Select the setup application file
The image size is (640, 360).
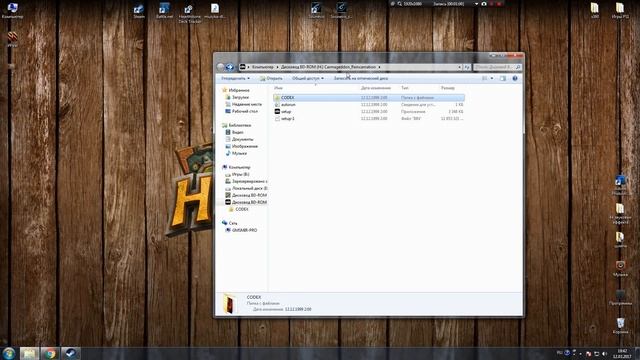click(369, 111)
